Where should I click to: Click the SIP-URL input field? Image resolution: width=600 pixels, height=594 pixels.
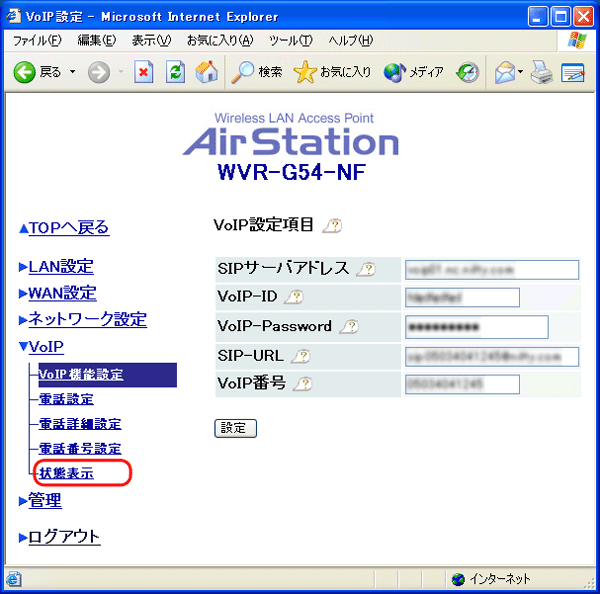(492, 357)
